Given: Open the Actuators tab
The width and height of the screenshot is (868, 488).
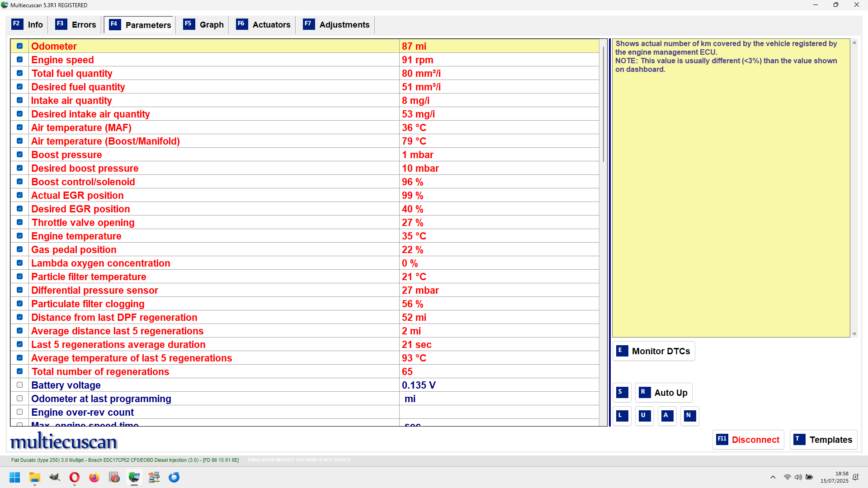Looking at the screenshot, I should tap(264, 25).
